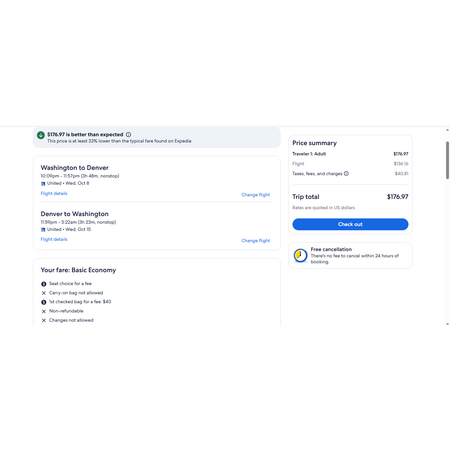Viewport: 450px width, 450px height.
Task: Click the dollar icon beside 1st checked bag fee
Action: pyautogui.click(x=44, y=302)
